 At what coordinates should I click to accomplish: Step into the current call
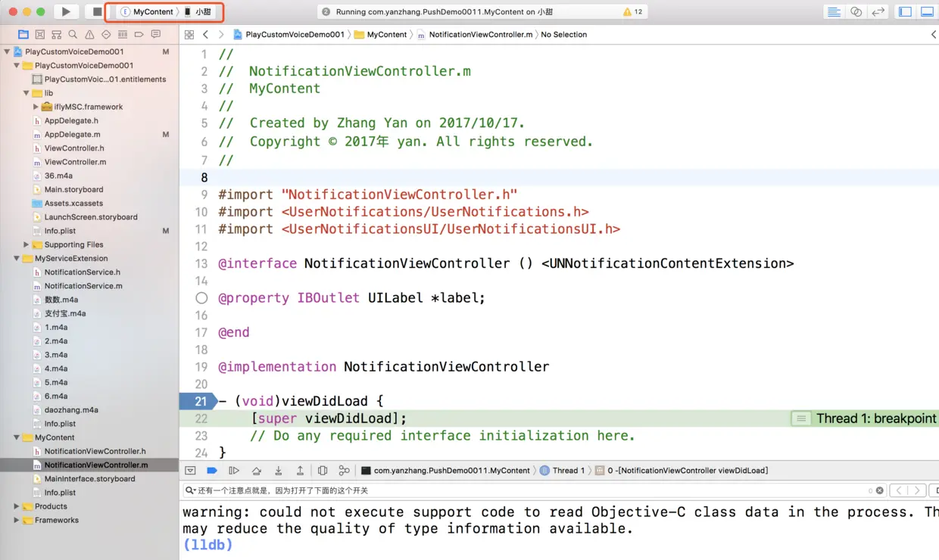[279, 471]
